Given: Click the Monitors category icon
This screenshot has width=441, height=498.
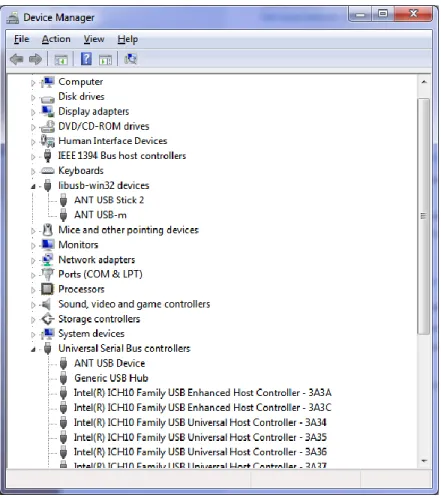Looking at the screenshot, I should pyautogui.click(x=48, y=245).
